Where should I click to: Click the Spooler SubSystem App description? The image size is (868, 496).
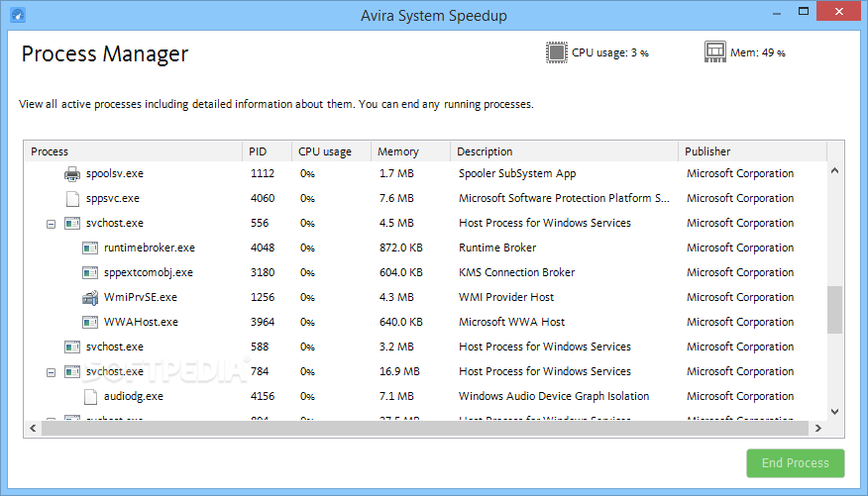tap(517, 173)
